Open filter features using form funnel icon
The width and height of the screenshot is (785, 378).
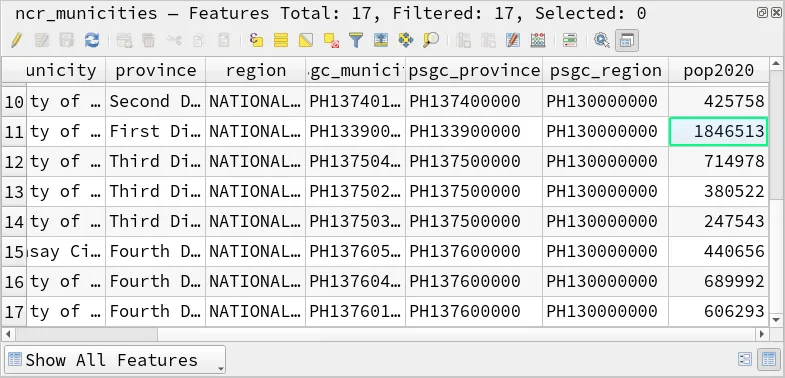point(356,41)
